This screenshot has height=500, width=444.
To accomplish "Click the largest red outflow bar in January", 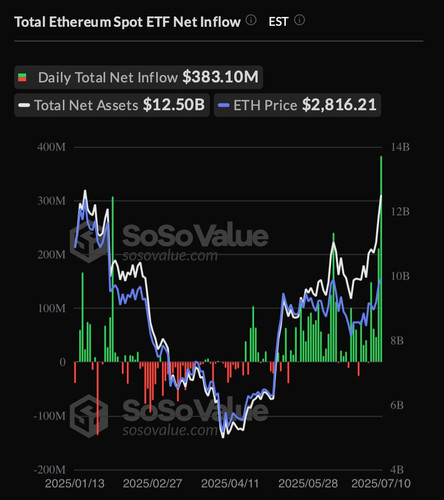I will tap(98, 398).
